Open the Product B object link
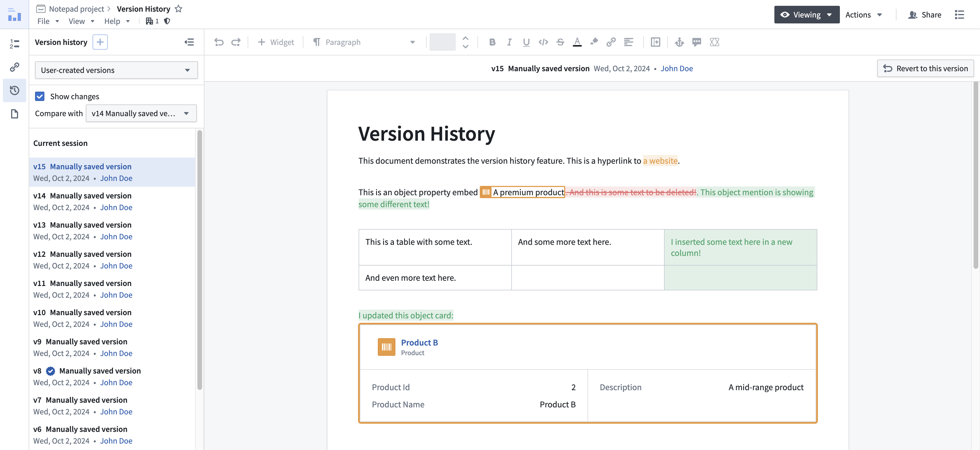Viewport: 980px width, 450px height. click(419, 342)
